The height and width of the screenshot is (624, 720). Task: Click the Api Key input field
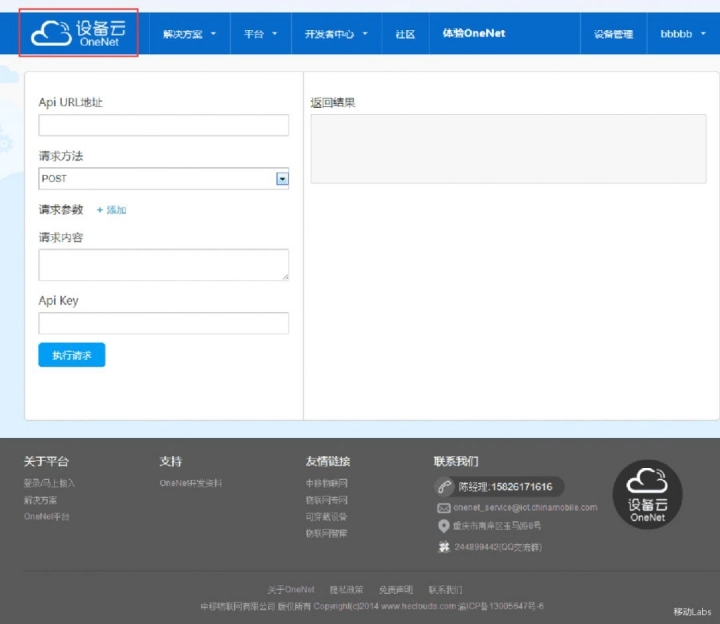163,323
